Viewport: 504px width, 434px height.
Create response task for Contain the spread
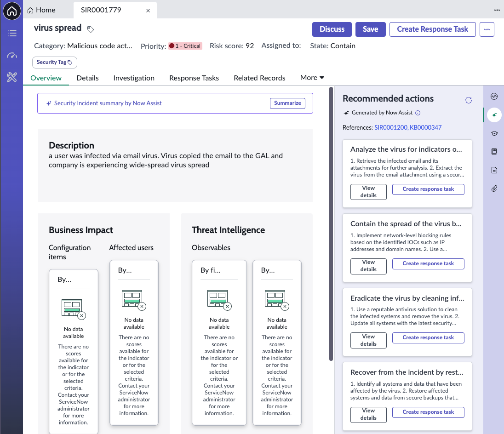428,264
